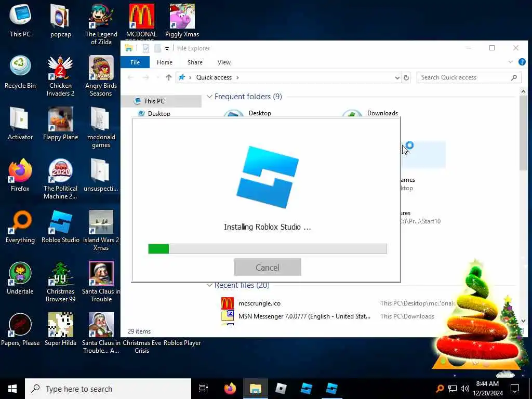Launch Papers, Please shortcut

coord(20,329)
